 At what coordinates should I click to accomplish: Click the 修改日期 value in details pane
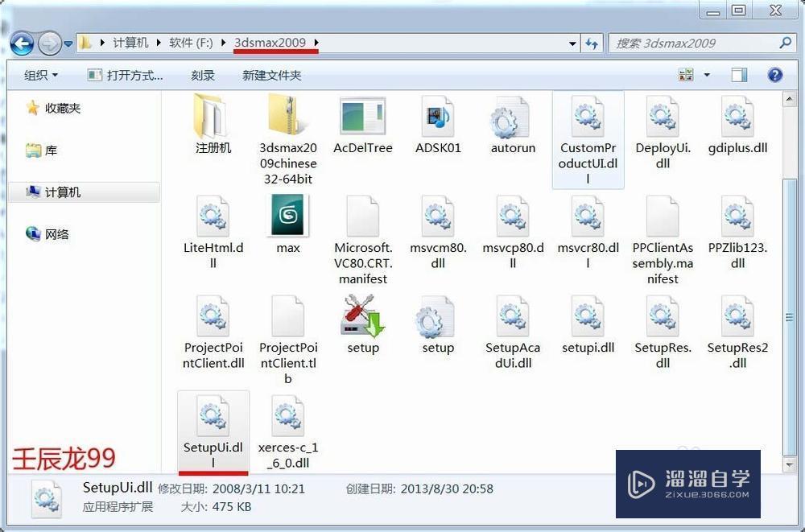pyautogui.click(x=258, y=489)
